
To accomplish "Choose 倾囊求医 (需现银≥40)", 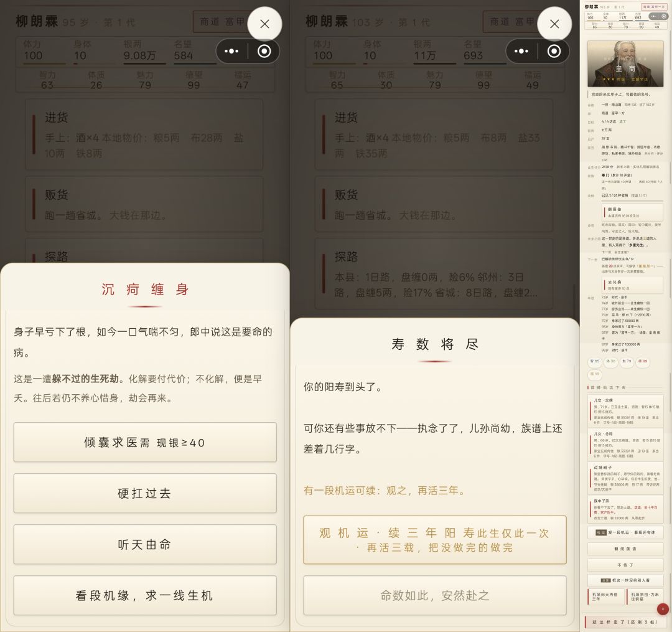I will click(x=145, y=442).
